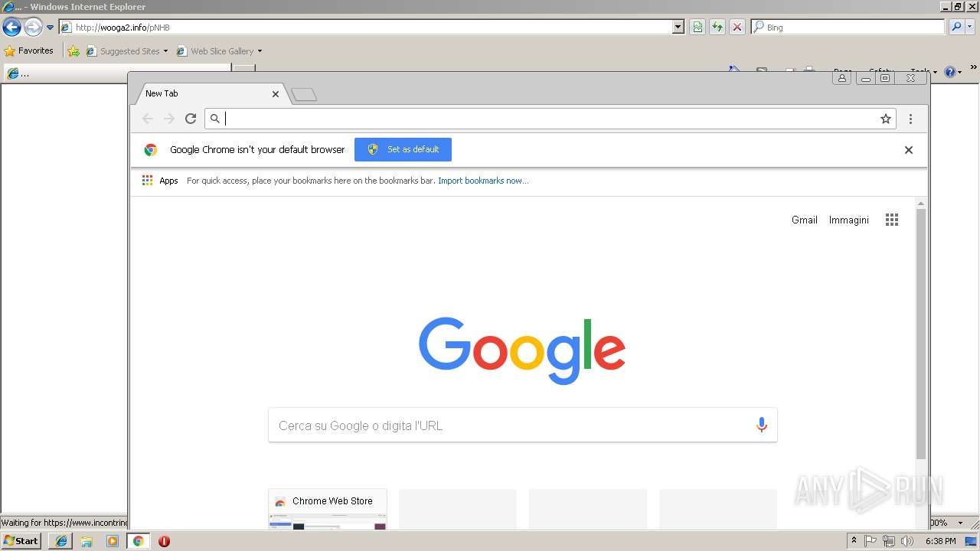Click 'Import bookmarks now...' link
Image resolution: width=980 pixels, height=551 pixels.
coord(483,181)
